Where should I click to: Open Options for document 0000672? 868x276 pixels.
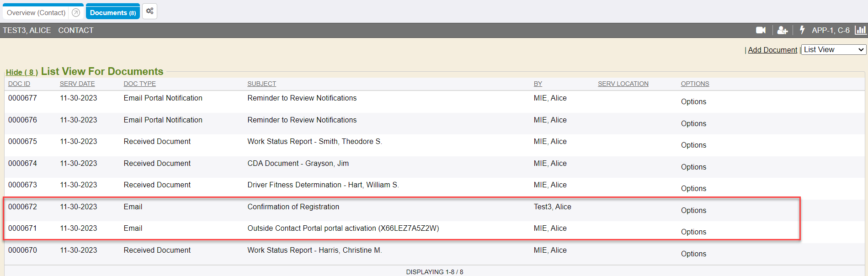pyautogui.click(x=693, y=210)
